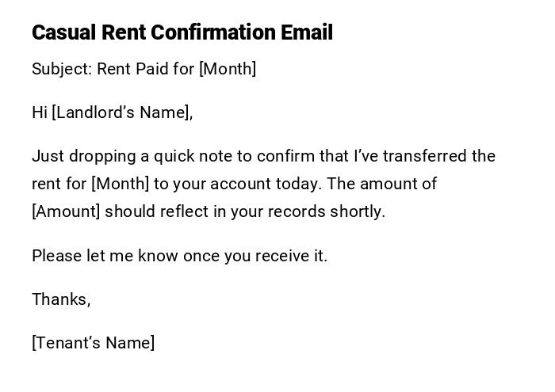Click "Rent Paid for" in the subject line
This screenshot has height=392, width=555.
click(146, 69)
